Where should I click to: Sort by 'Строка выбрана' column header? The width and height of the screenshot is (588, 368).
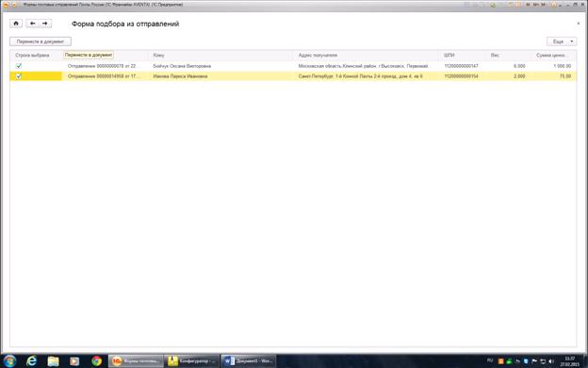point(32,55)
